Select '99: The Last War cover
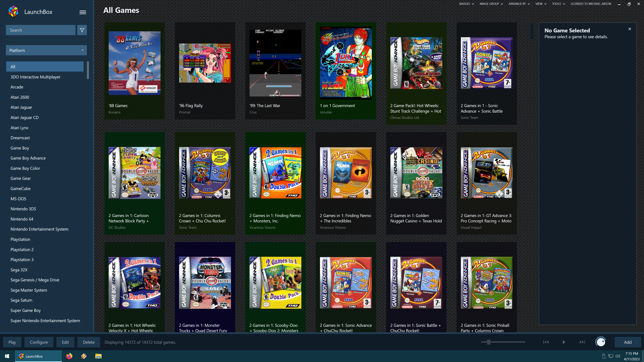Screen dimensions: 644x362 pyautogui.click(x=275, y=63)
